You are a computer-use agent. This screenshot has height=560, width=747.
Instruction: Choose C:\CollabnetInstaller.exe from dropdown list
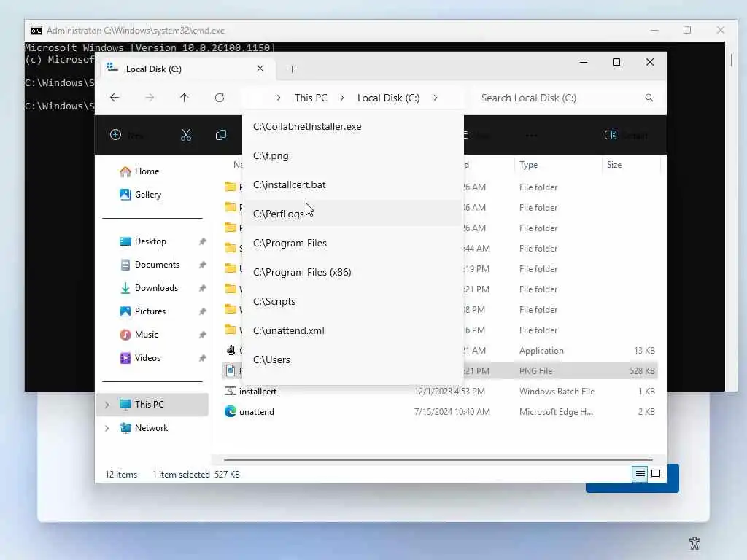coord(353,127)
